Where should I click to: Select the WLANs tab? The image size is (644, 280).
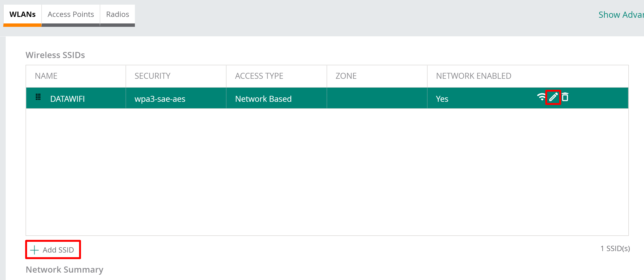coord(22,15)
